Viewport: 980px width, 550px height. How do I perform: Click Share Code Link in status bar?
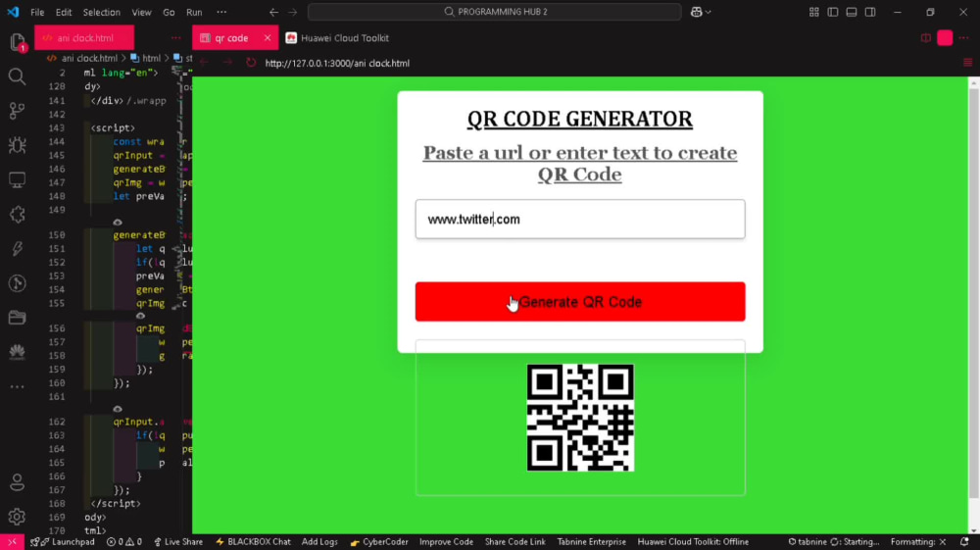[x=515, y=542]
